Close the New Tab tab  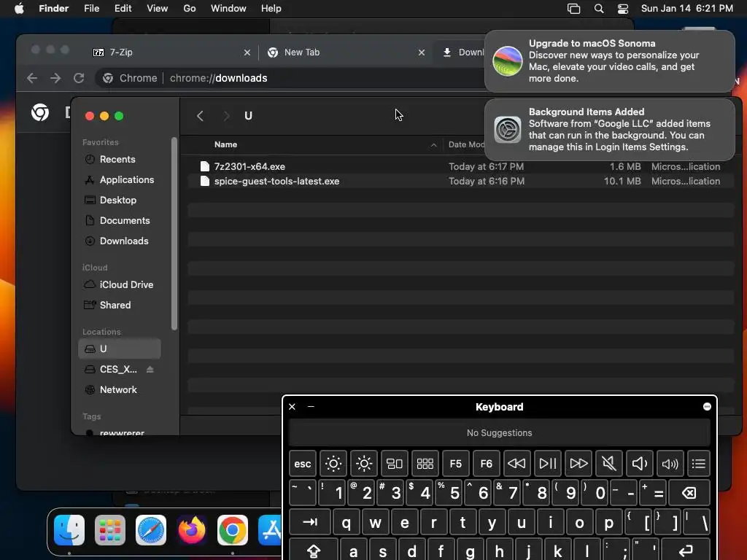point(421,52)
